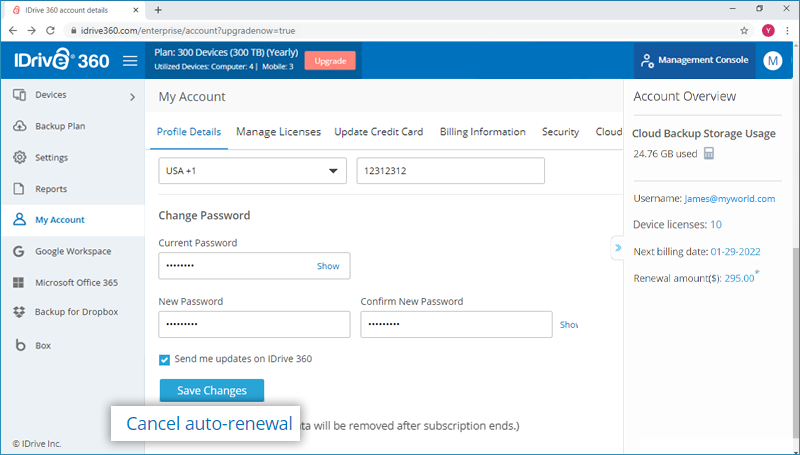The width and height of the screenshot is (800, 455).
Task: Uncheck Send me updates on IDrive 360
Action: click(x=165, y=359)
